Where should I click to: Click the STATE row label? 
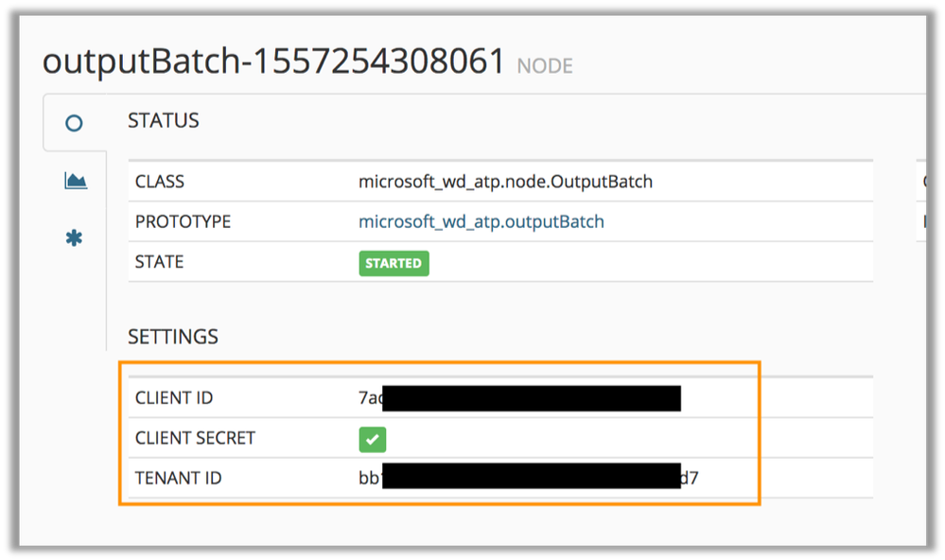click(x=159, y=262)
